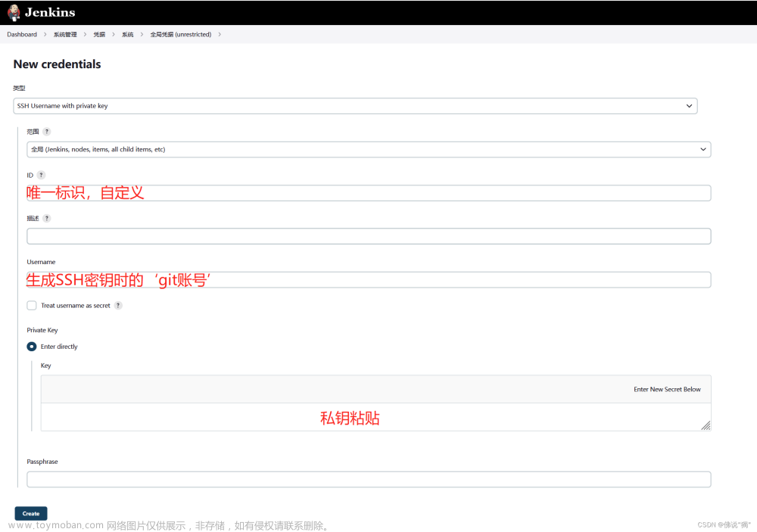This screenshot has height=532, width=757.
Task: Expand chevron after 系统 breadcrumb
Action: [x=142, y=34]
